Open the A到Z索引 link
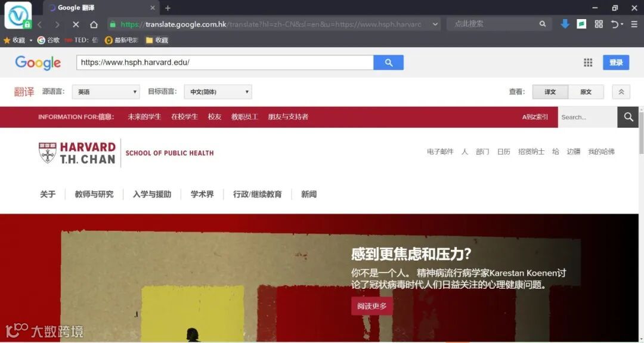Viewport: 644px width, 343px height. click(535, 117)
